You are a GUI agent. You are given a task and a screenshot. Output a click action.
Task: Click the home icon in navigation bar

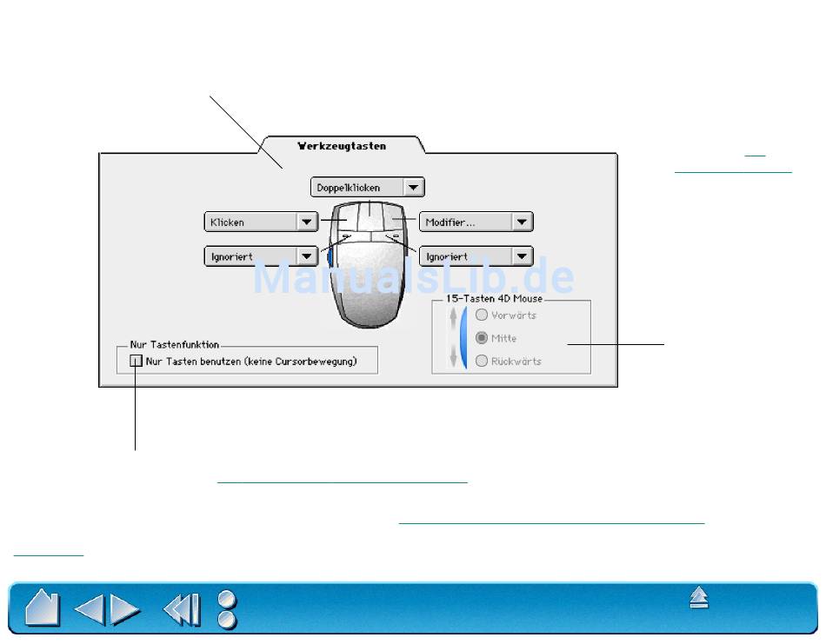click(x=42, y=607)
